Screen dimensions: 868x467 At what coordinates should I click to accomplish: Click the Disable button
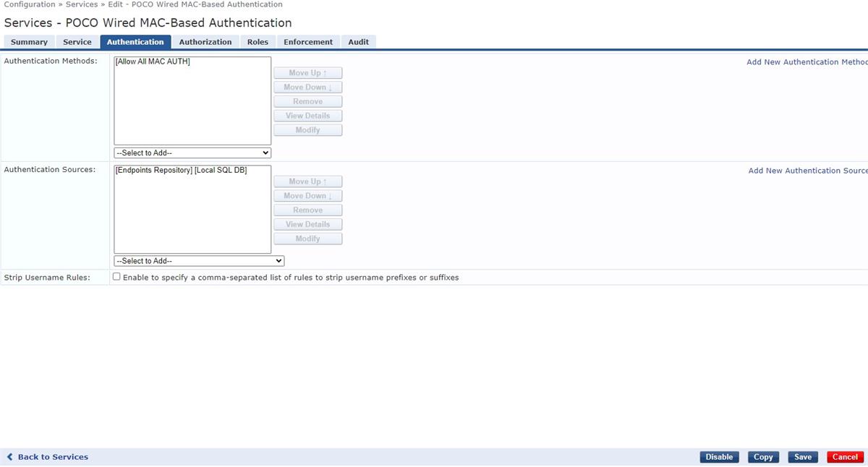(x=719, y=457)
